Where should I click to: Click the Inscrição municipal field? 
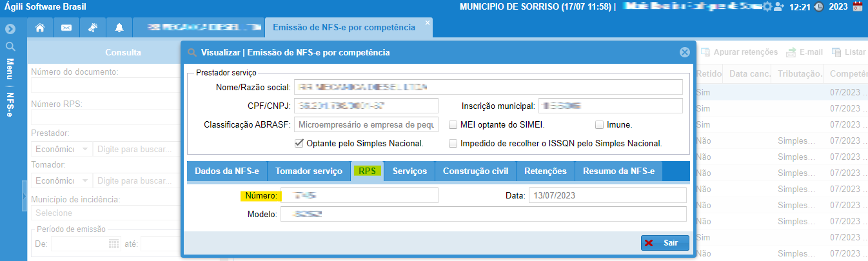[611, 106]
